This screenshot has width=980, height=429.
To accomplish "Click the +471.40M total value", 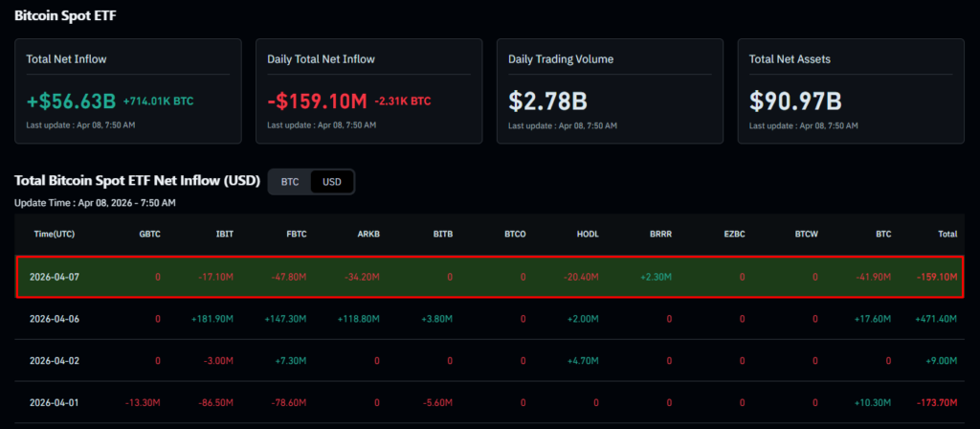I will 936,319.
